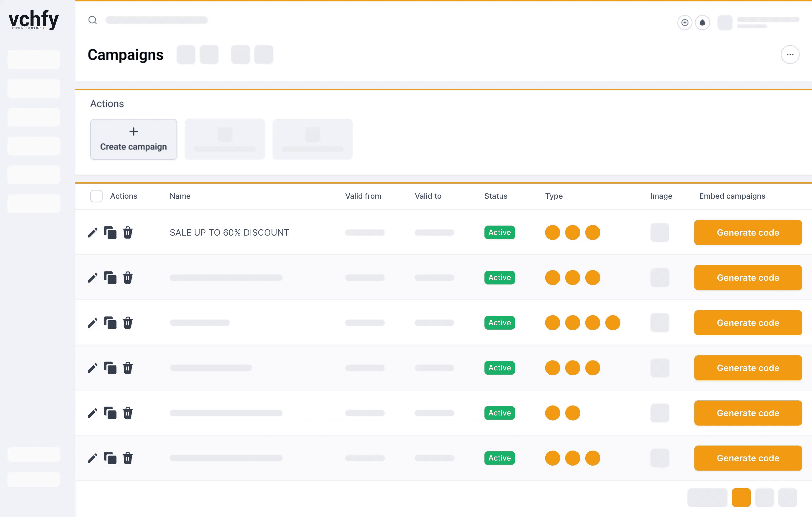Toggle the select-all checkbox in table header
The height and width of the screenshot is (517, 812).
click(x=96, y=196)
